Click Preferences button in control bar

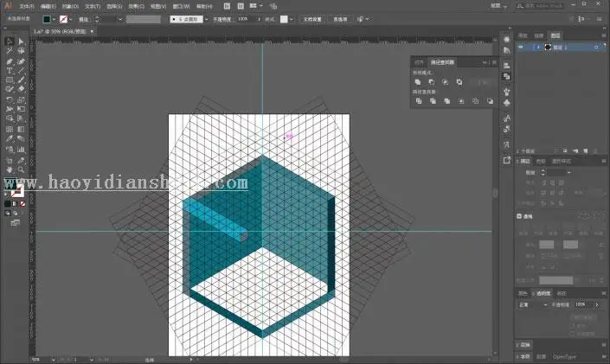coord(340,19)
